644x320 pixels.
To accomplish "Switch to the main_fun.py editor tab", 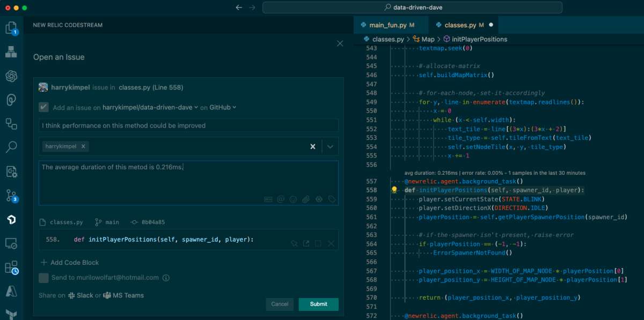I will (x=387, y=25).
